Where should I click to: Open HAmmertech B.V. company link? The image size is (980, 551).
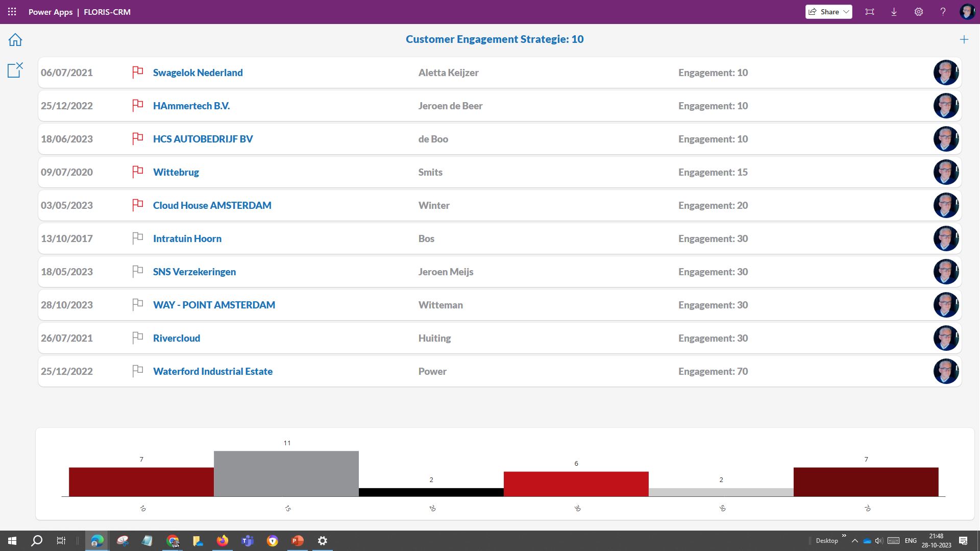(x=191, y=106)
